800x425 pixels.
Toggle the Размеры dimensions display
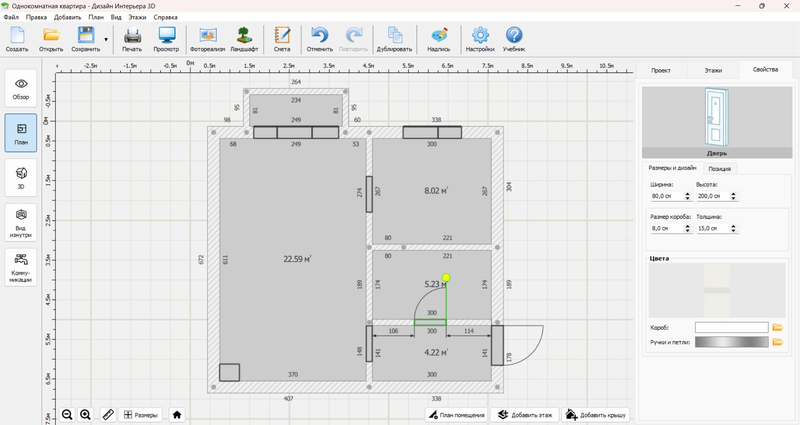click(x=140, y=414)
